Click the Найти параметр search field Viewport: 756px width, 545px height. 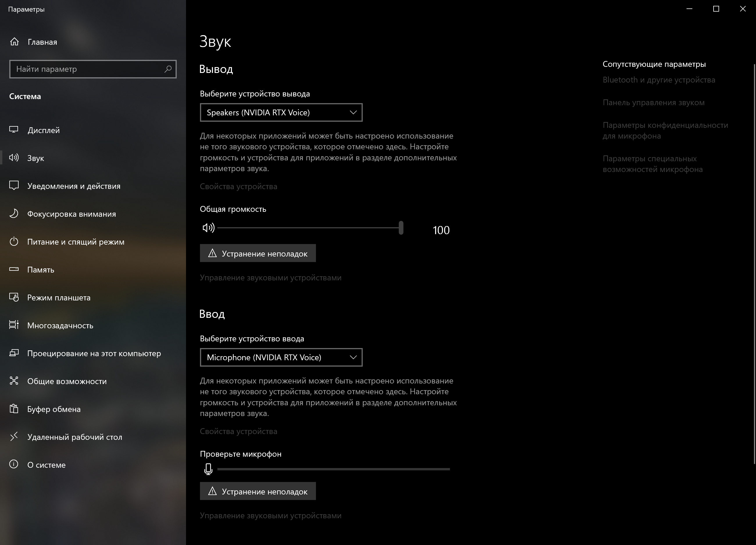point(87,69)
